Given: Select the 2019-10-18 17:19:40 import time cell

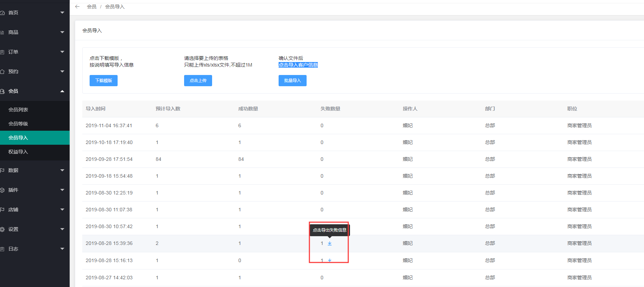Looking at the screenshot, I should coord(109,142).
